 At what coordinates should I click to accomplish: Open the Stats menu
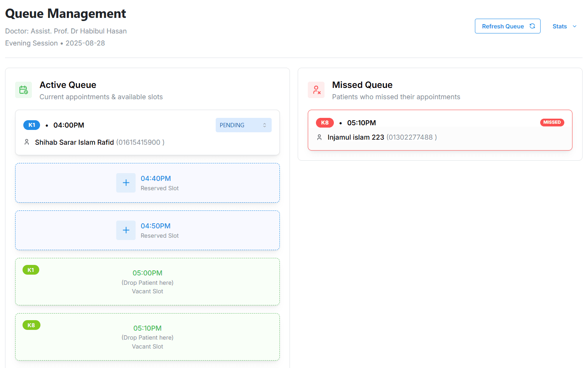tap(560, 26)
